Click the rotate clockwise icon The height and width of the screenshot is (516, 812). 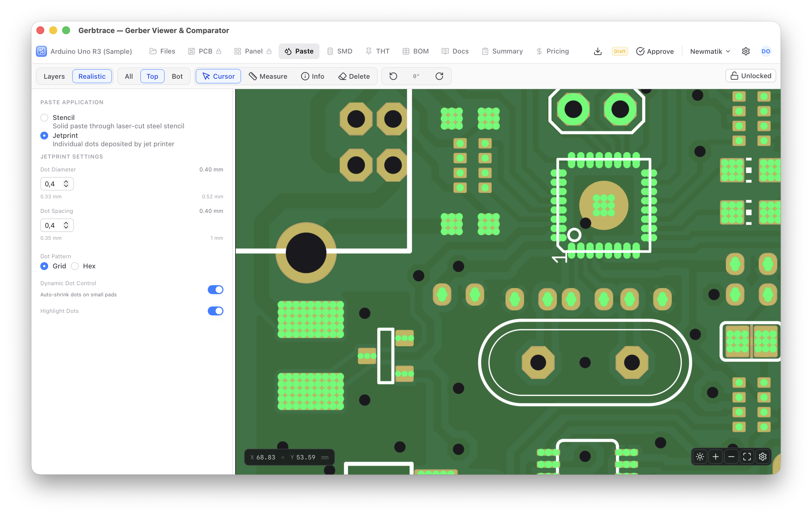pyautogui.click(x=439, y=76)
